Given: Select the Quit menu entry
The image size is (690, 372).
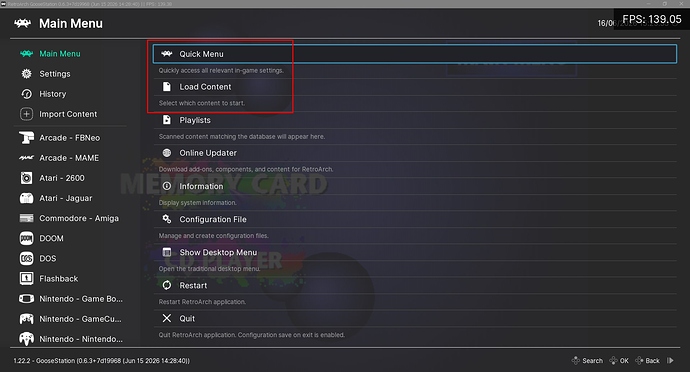Looking at the screenshot, I should coord(415,318).
